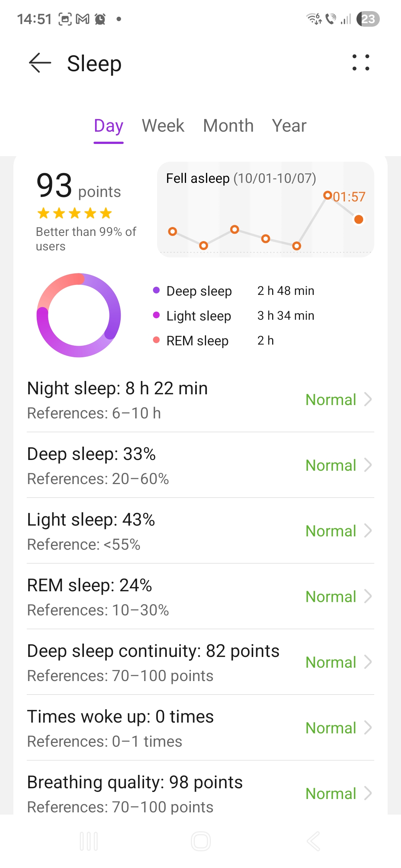
Task: Tap the five-star sleep rating
Action: click(75, 213)
